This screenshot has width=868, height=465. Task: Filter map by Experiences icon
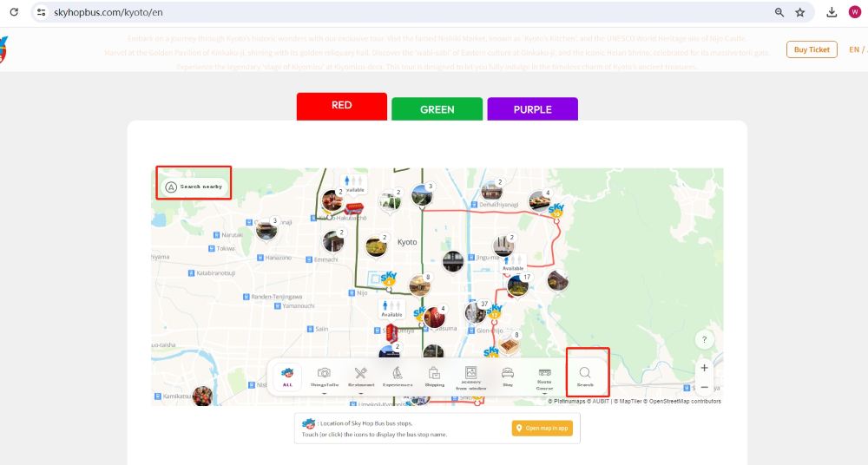point(398,375)
